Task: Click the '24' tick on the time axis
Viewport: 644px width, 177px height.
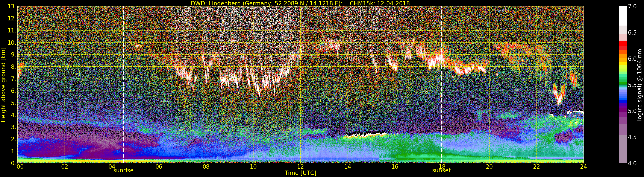Action: (x=583, y=166)
